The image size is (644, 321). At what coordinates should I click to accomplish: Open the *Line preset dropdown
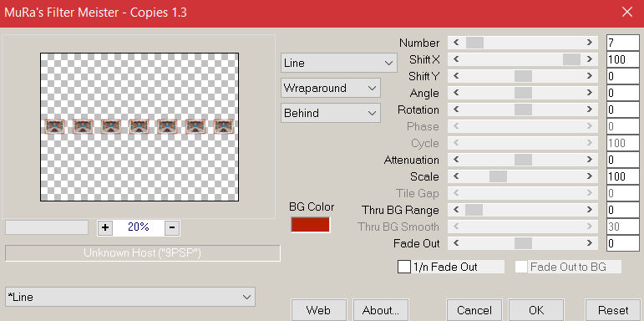click(130, 297)
